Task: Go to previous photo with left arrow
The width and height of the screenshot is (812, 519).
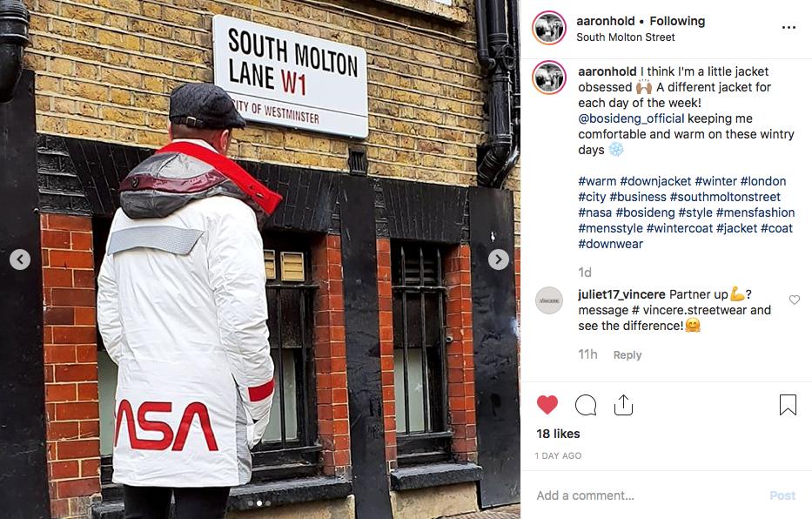Action: coord(20,259)
